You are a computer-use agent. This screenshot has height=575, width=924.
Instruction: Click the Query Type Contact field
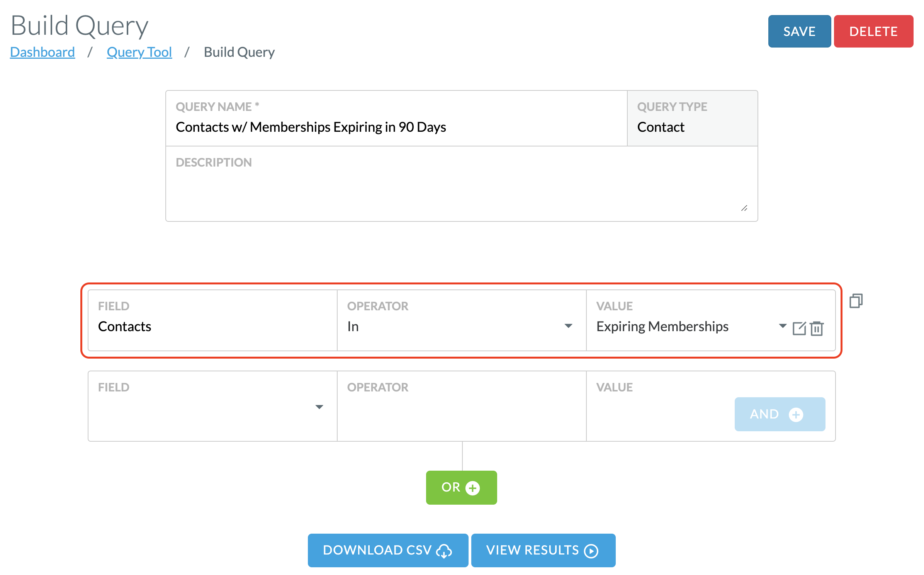coord(691,127)
